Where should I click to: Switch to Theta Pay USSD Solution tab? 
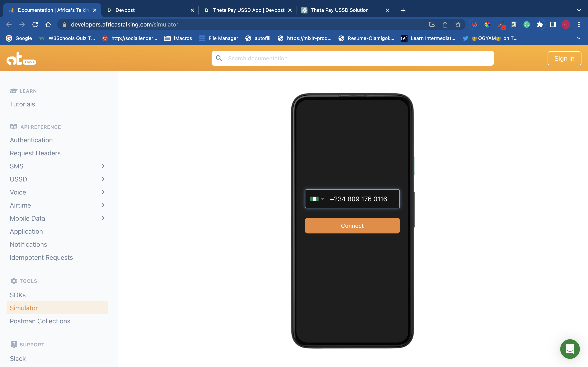[x=340, y=10]
